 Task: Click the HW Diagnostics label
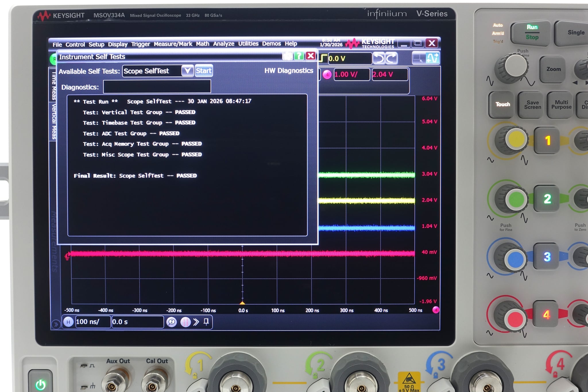coord(289,71)
